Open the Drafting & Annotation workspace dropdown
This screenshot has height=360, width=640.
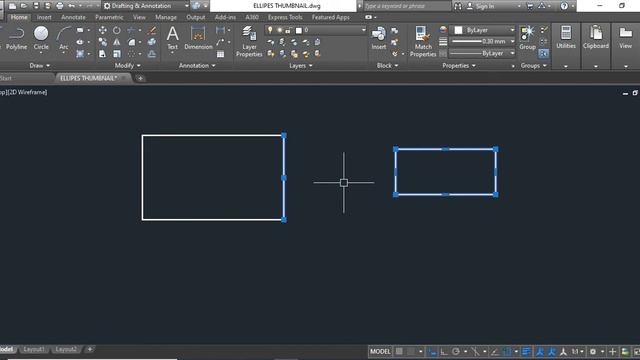tap(146, 6)
